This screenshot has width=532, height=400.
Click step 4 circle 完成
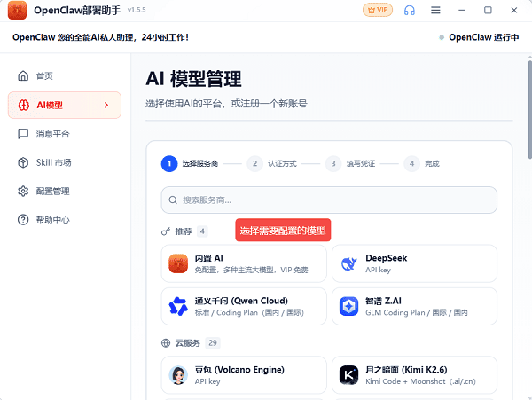411,164
